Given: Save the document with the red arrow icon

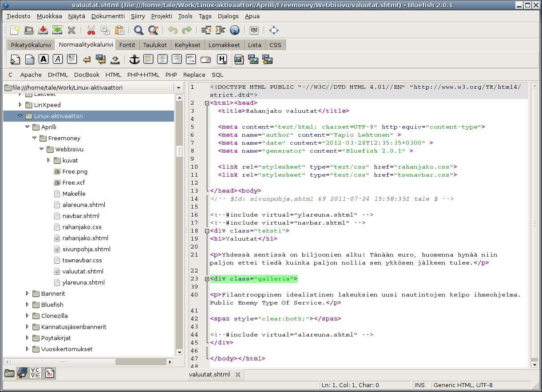Looking at the screenshot, I should coord(43,30).
